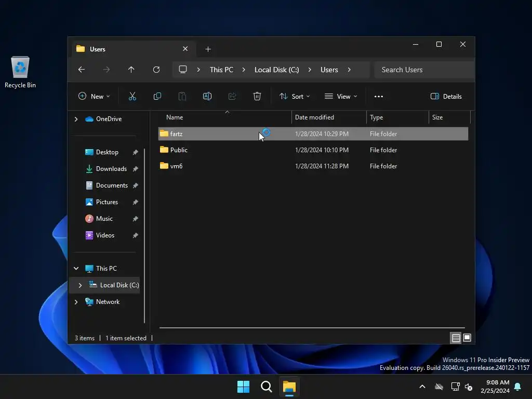The height and width of the screenshot is (399, 532).
Task: Open the See more three-dots menu
Action: point(378,96)
